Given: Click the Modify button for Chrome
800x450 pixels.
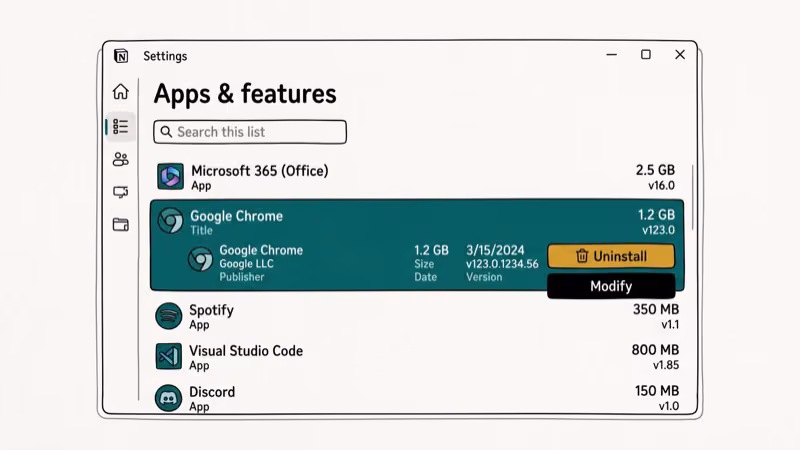Looking at the screenshot, I should pos(611,286).
